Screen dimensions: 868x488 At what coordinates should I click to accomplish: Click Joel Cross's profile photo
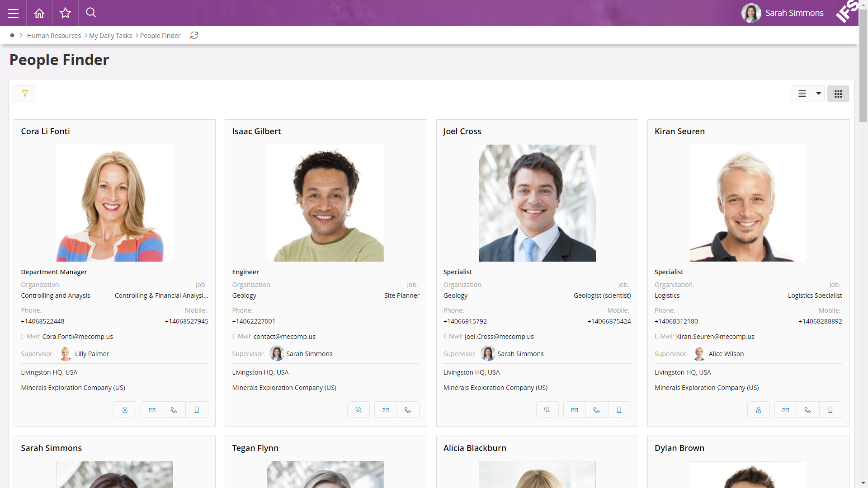537,203
